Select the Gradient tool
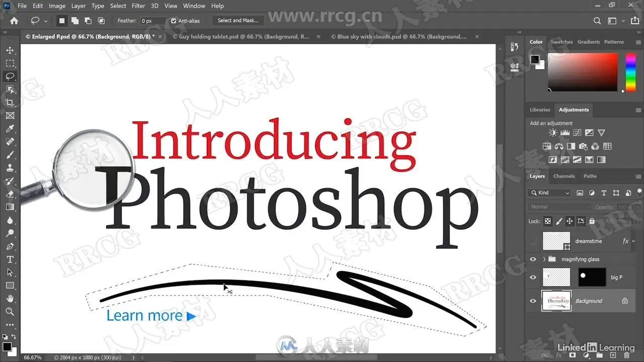Image resolution: width=644 pixels, height=362 pixels. coord(10,207)
